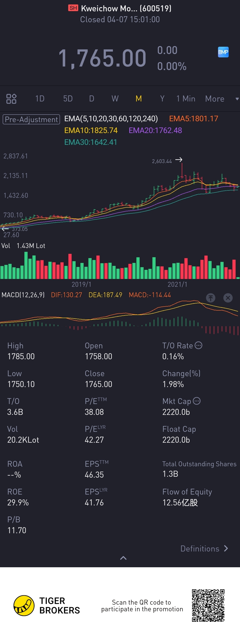Tap the 2,837.61 price axis label
Screen dimensions: 240x644
click(16, 156)
